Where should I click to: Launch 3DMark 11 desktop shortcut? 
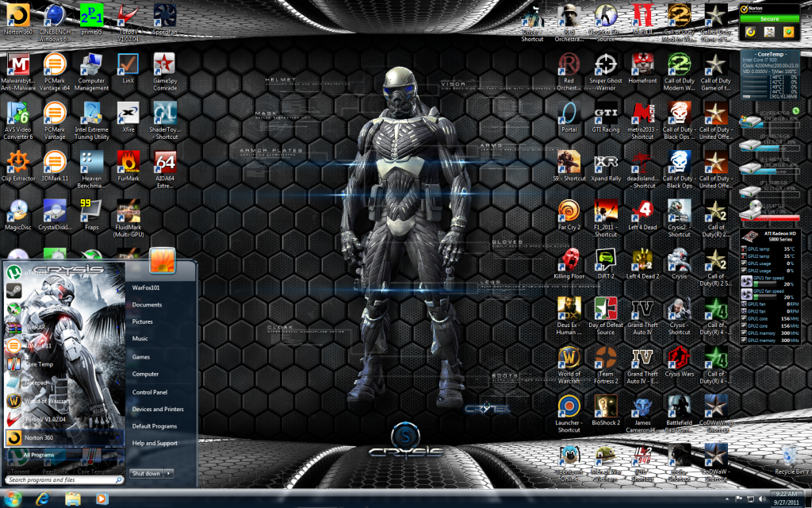(55, 166)
